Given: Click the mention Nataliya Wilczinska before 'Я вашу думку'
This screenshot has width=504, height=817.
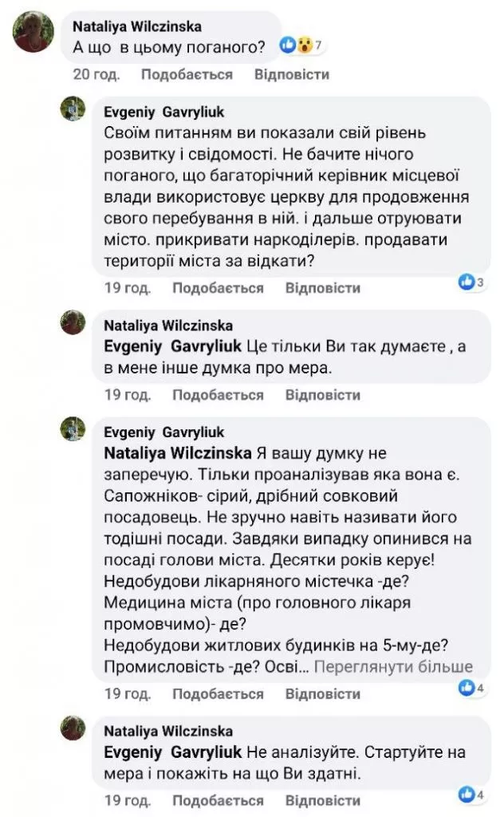Looking at the screenshot, I should 179,454.
